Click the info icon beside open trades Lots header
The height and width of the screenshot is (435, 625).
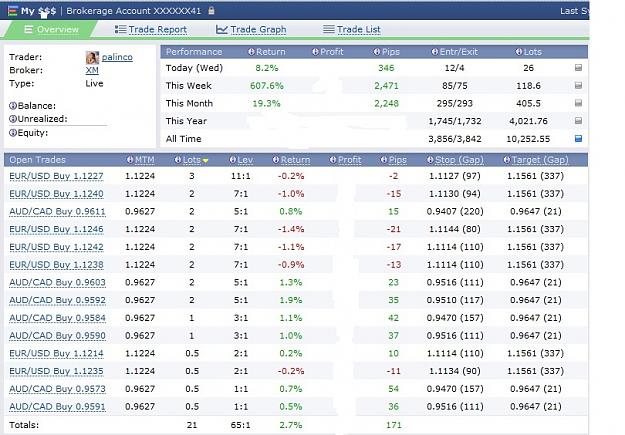pos(178,160)
